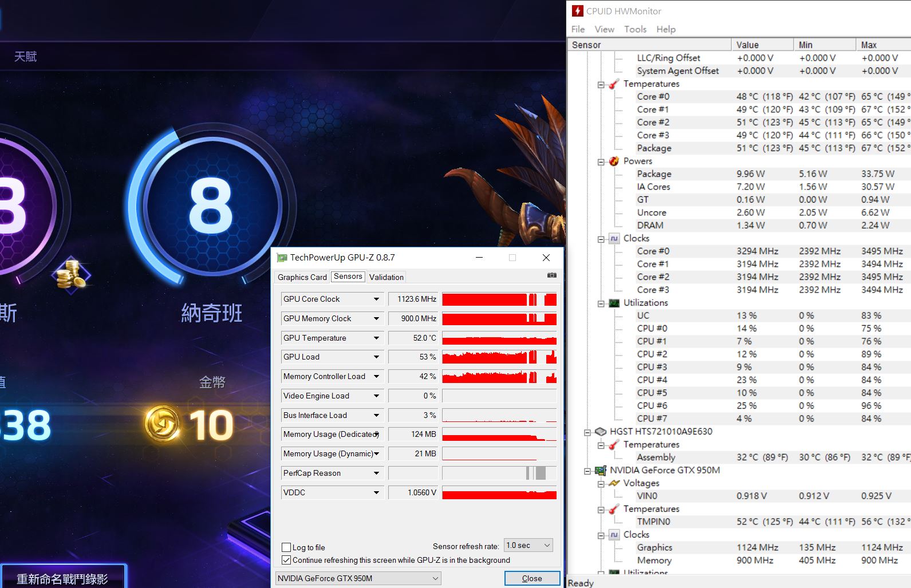The height and width of the screenshot is (588, 911).
Task: Click the level 8 hero circle badge
Action: pyautogui.click(x=211, y=206)
